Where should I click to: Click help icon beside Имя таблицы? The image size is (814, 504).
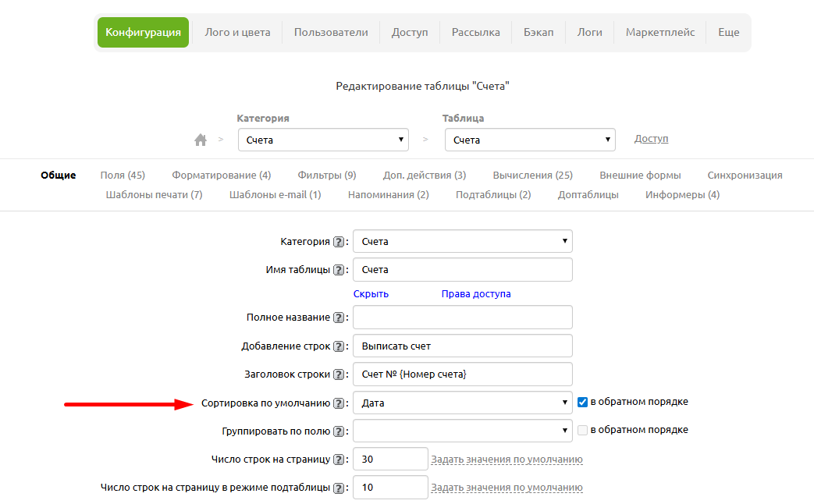click(x=339, y=270)
